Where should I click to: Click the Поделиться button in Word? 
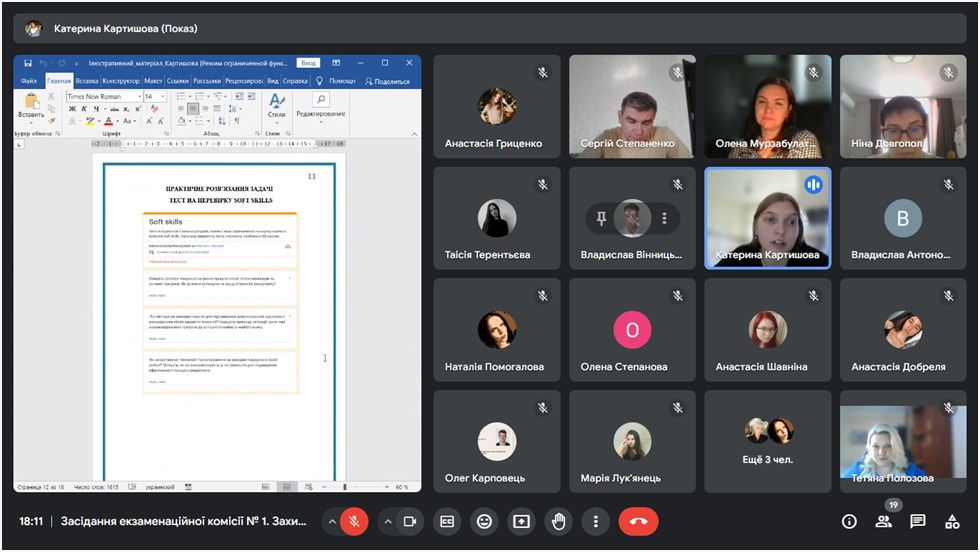[x=387, y=81]
